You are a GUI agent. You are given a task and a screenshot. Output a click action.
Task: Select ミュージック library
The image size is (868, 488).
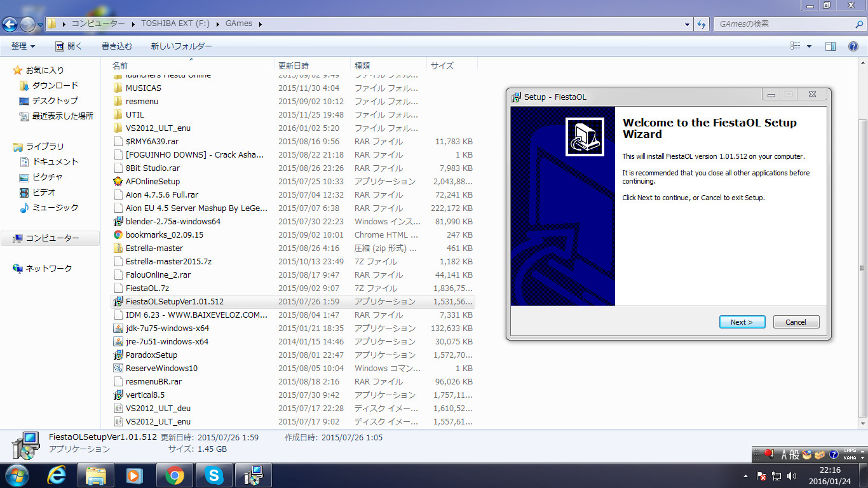point(55,207)
